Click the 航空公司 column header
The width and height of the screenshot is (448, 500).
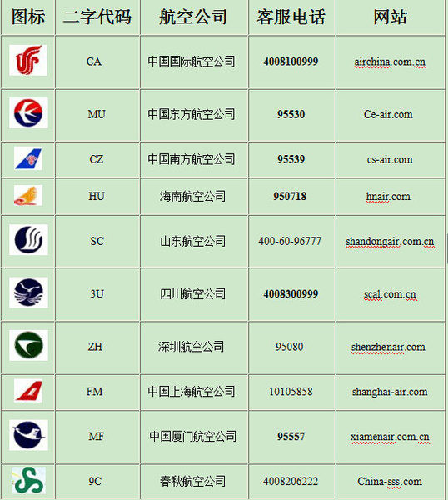(x=193, y=17)
